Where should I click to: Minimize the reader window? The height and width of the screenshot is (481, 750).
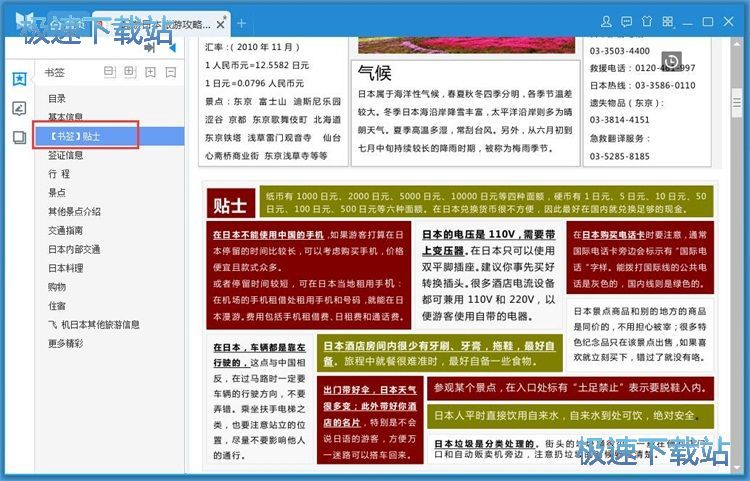688,22
